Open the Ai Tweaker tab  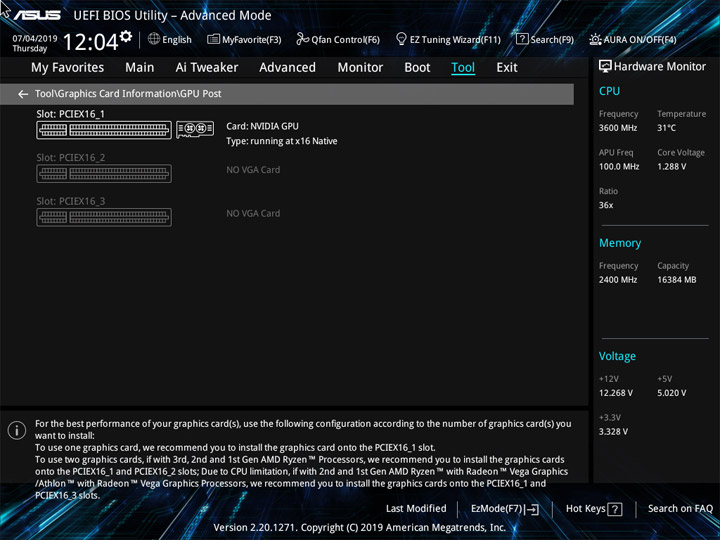207,68
